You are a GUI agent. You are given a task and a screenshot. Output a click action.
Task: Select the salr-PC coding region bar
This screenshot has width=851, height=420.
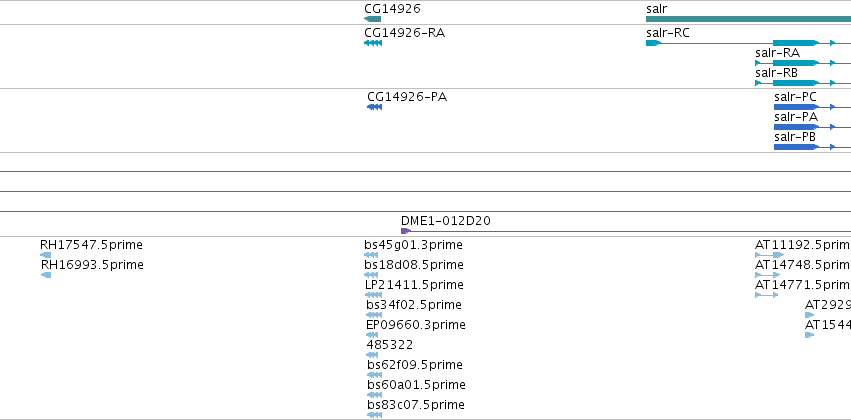click(x=796, y=107)
